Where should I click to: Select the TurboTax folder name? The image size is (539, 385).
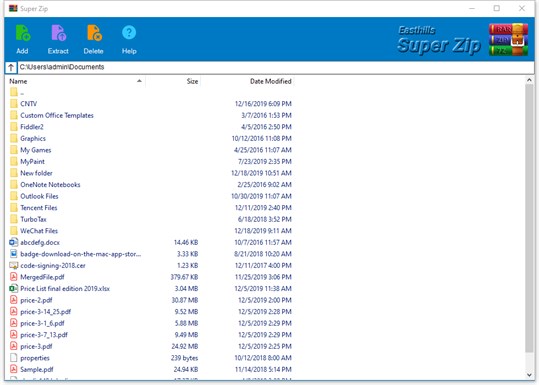33,219
